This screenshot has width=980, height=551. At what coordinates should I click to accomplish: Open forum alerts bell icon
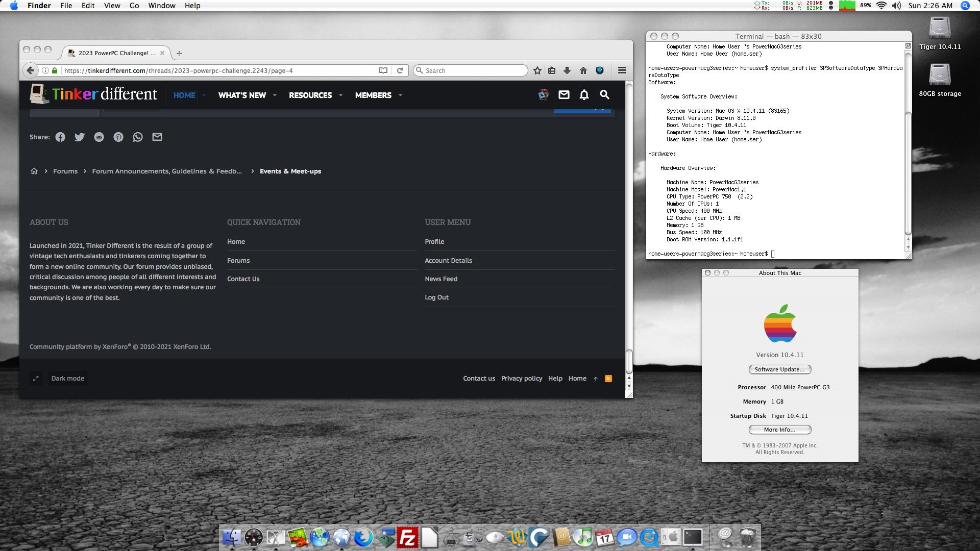[x=584, y=94]
